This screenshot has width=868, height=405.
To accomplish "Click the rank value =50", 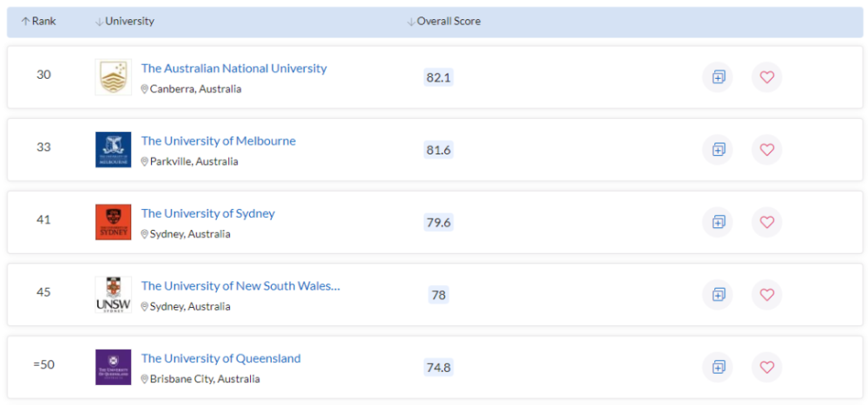I will (43, 364).
